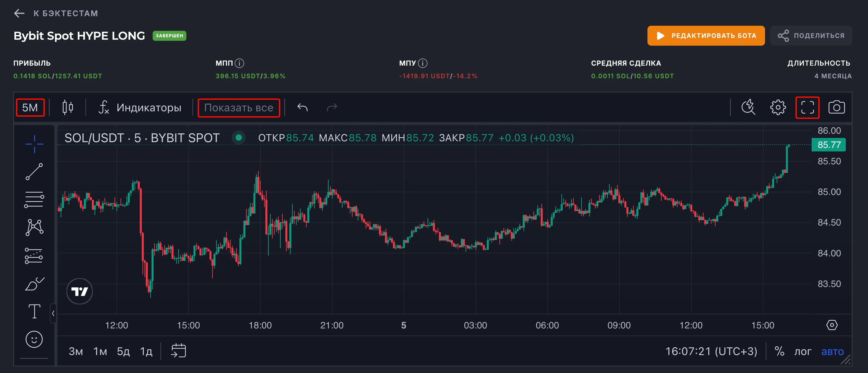Image resolution: width=868 pixels, height=373 pixels.
Task: Open the emoji icons tool
Action: pyautogui.click(x=34, y=339)
